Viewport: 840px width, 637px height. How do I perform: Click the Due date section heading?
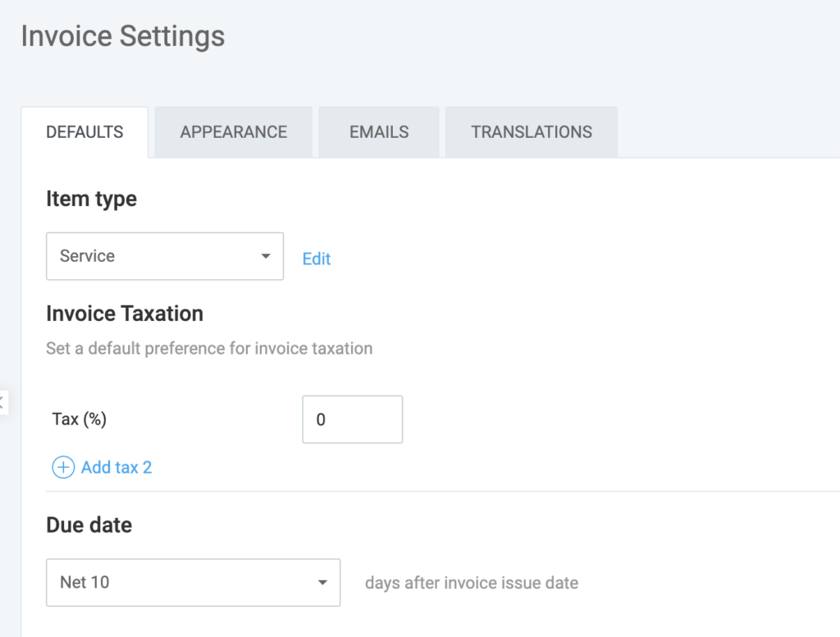89,525
